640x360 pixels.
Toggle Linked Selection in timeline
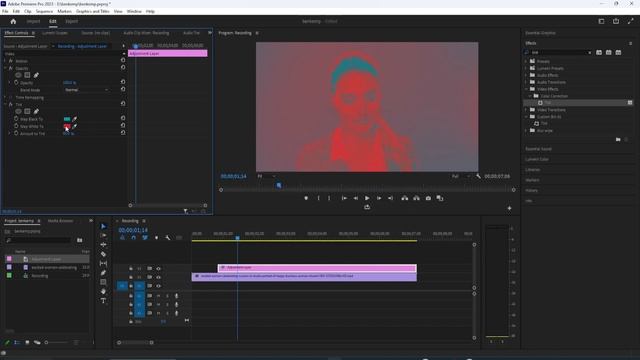(x=145, y=238)
